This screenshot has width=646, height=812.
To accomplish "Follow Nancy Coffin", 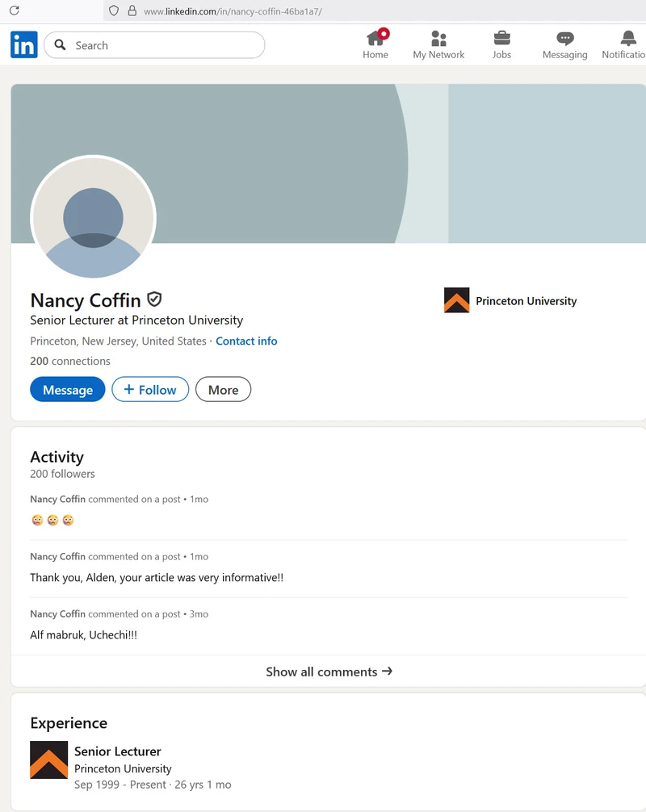I will [150, 389].
